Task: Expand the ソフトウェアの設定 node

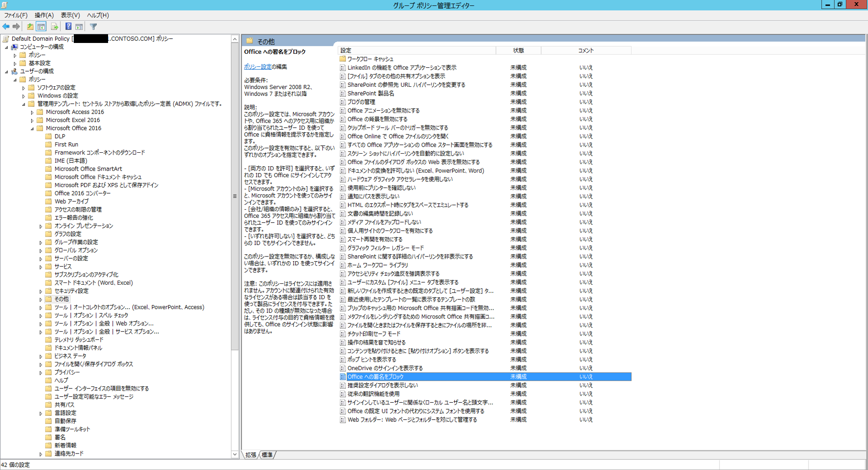Action: point(24,88)
